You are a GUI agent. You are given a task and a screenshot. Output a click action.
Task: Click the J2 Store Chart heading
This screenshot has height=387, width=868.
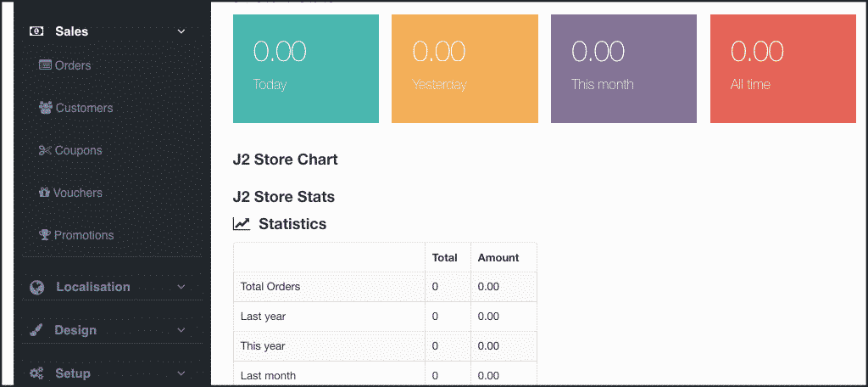point(285,160)
